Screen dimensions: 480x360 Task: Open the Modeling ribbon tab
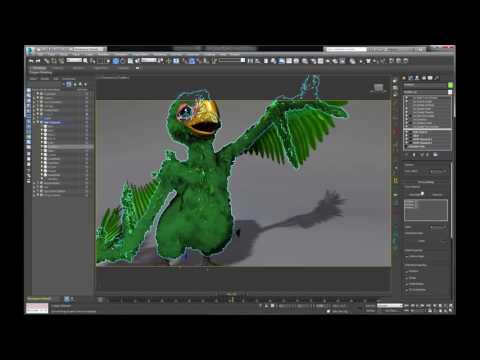[x=38, y=68]
